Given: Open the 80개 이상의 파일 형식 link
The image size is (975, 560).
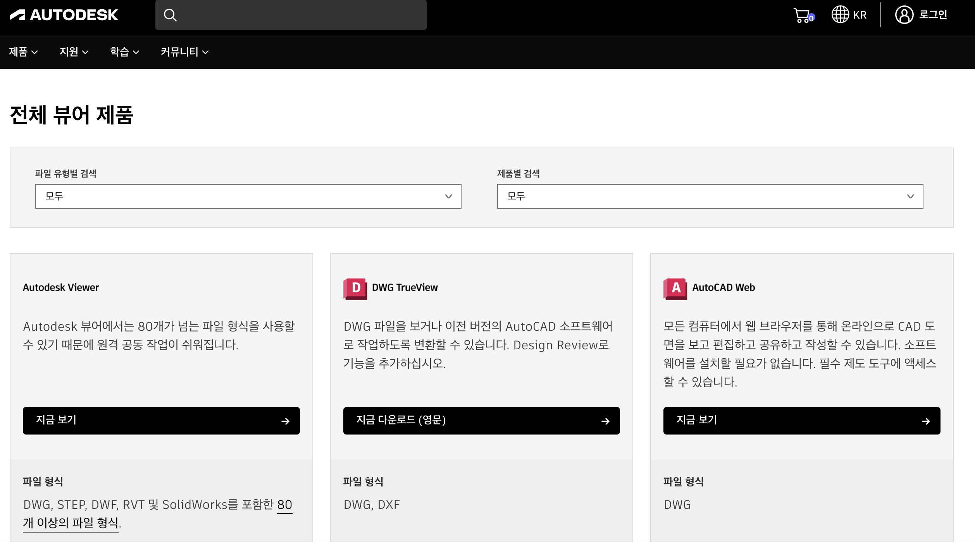Looking at the screenshot, I should [71, 523].
